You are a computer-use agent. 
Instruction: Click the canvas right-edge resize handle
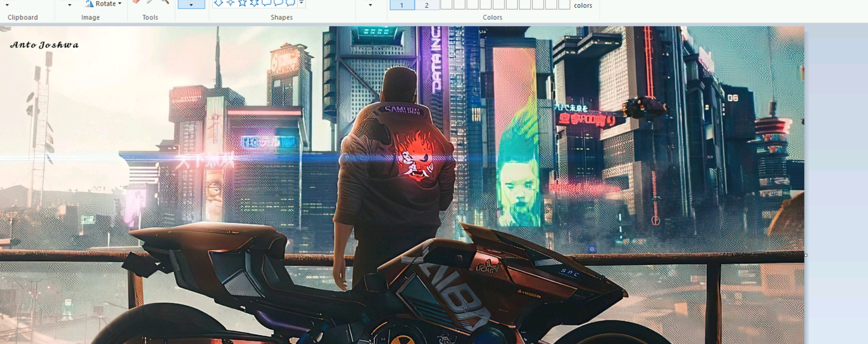coord(806,255)
